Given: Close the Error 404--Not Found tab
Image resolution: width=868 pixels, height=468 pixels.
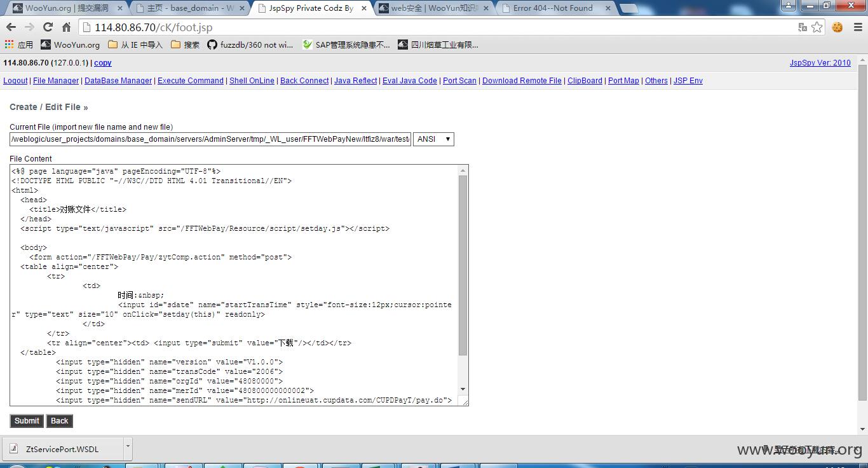Looking at the screenshot, I should coord(607,8).
